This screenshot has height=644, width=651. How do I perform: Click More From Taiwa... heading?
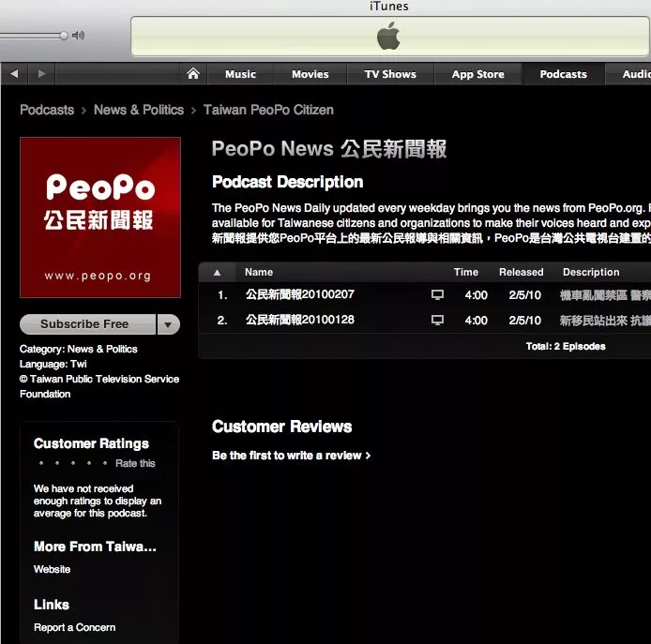[95, 547]
